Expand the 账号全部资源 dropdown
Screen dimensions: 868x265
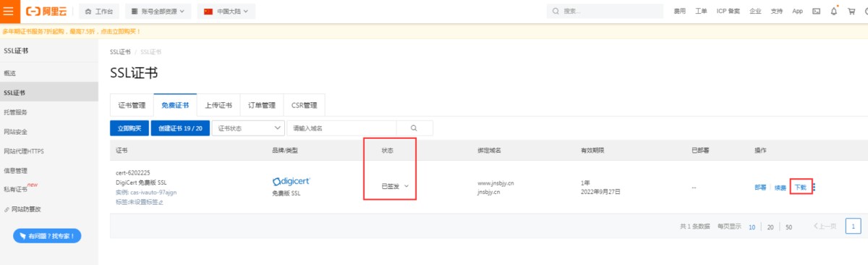[x=159, y=12]
